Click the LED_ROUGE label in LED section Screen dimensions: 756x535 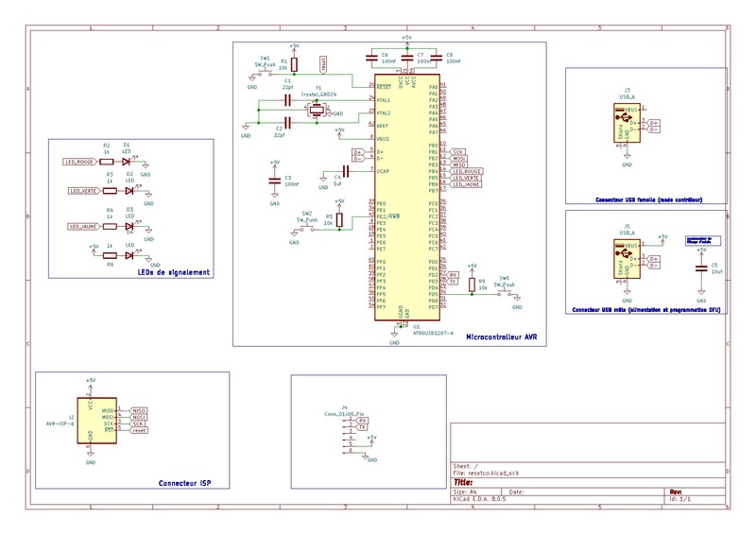pos(79,162)
